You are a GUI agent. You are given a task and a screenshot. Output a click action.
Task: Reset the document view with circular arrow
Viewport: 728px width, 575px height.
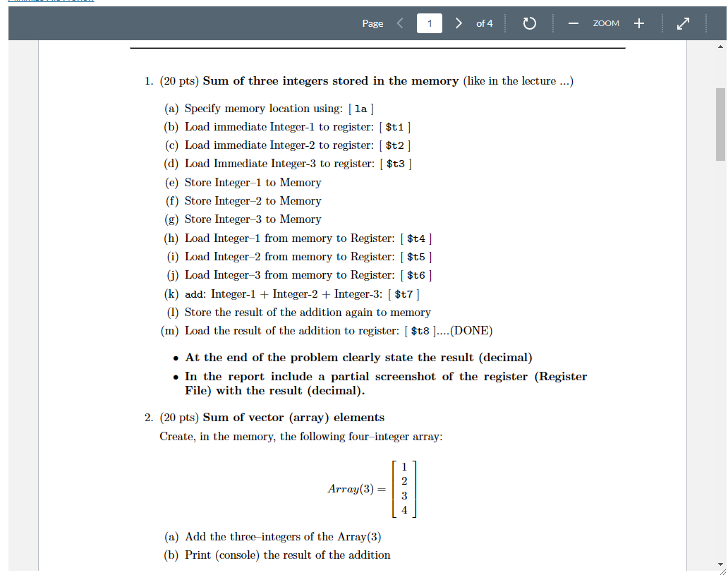tap(529, 23)
